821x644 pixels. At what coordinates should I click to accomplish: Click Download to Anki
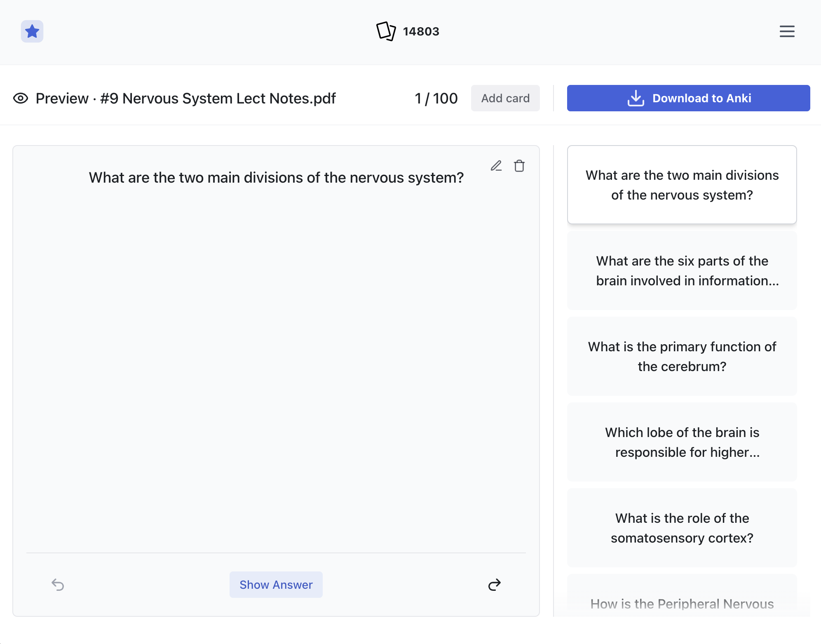688,98
